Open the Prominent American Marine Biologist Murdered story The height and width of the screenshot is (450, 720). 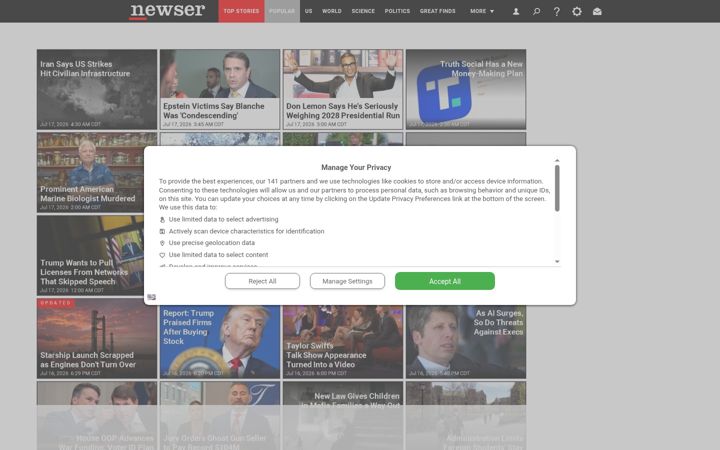tap(90, 173)
